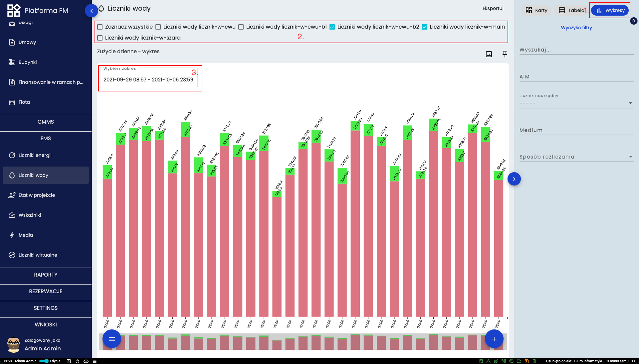Expand SETTINGS menu group
Viewport: 639px width, 364px height.
tap(46, 308)
